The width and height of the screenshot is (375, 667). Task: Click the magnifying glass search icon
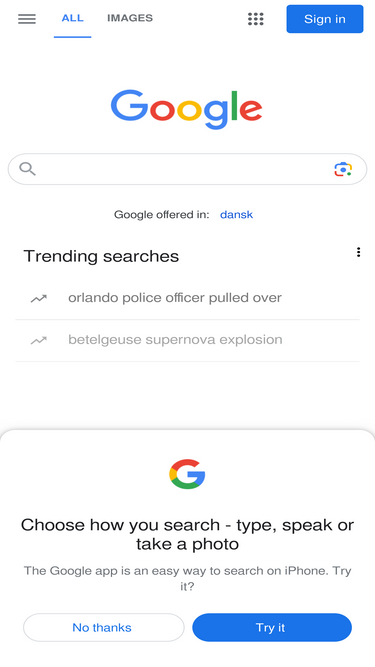pos(27,169)
